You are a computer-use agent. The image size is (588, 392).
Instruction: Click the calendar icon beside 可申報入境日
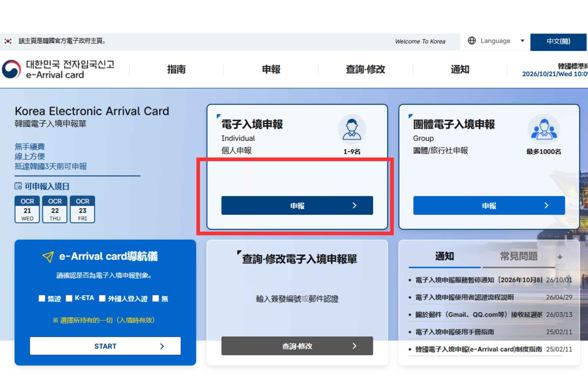coord(18,186)
